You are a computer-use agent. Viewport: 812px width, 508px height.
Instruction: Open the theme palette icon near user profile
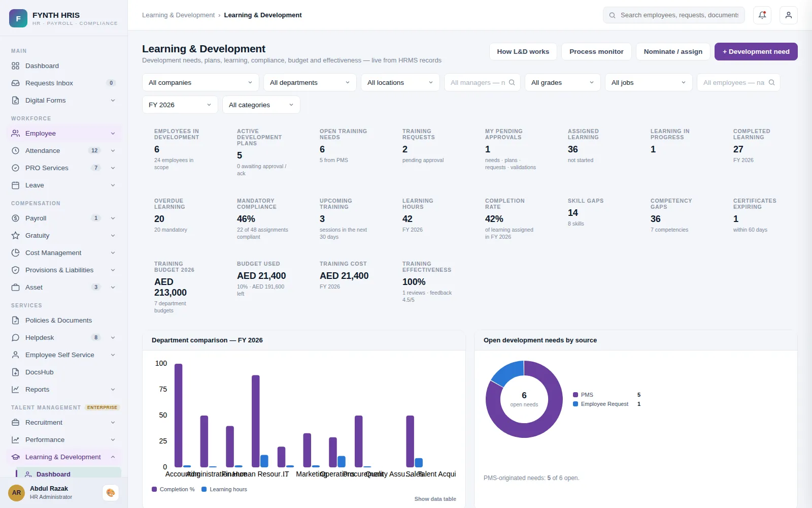click(x=111, y=493)
